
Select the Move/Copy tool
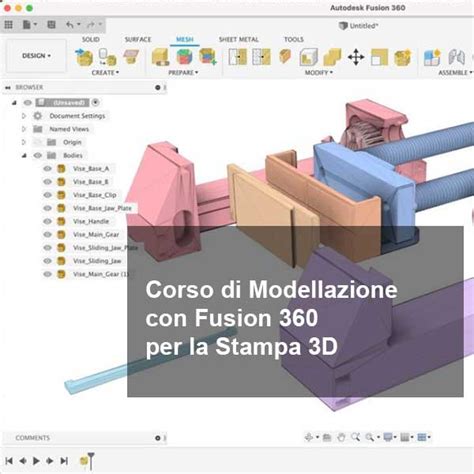click(356, 57)
